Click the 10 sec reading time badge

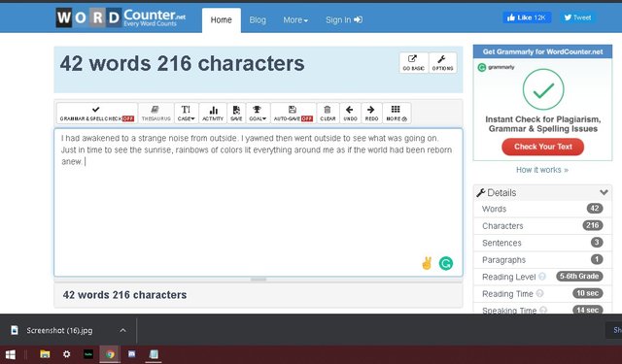[x=587, y=293]
